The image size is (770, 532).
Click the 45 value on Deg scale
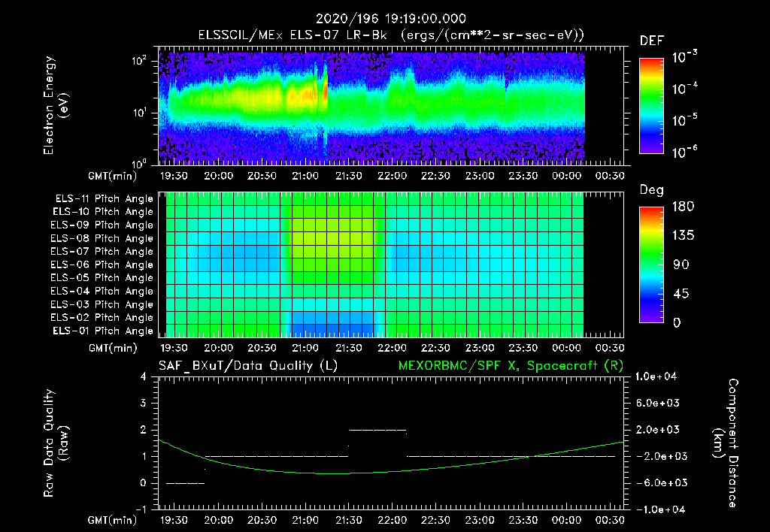point(681,294)
